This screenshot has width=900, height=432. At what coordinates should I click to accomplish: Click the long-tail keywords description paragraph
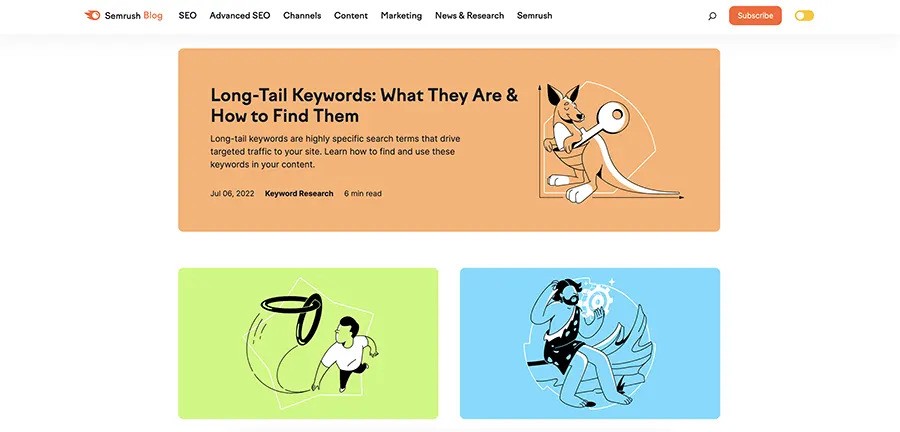pyautogui.click(x=335, y=151)
